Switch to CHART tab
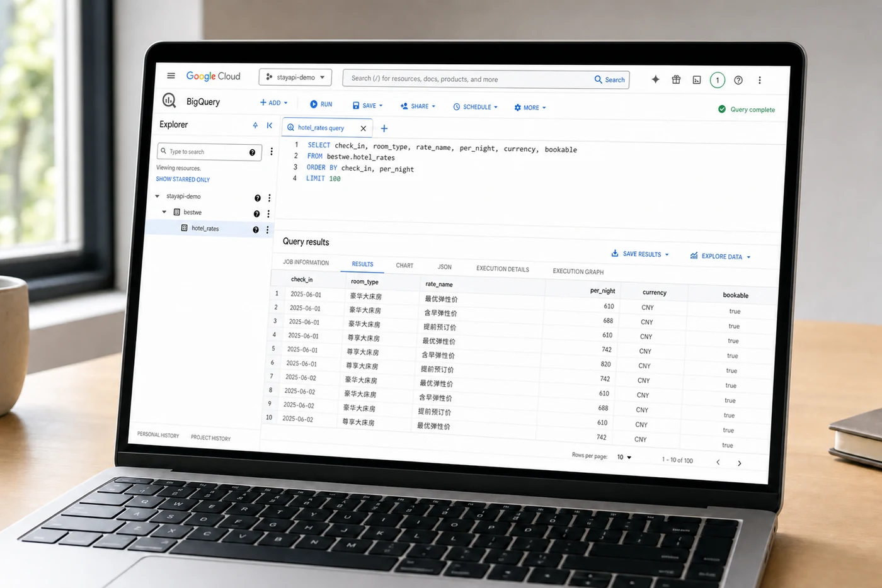 404,266
